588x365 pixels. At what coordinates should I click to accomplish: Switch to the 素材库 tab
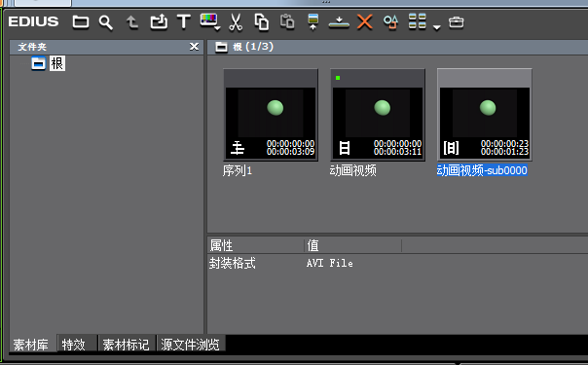click(31, 345)
